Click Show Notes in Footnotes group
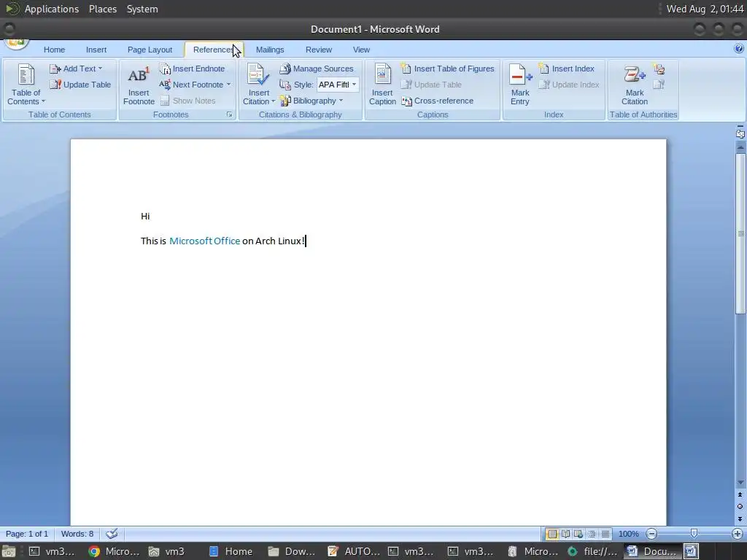 pyautogui.click(x=187, y=101)
